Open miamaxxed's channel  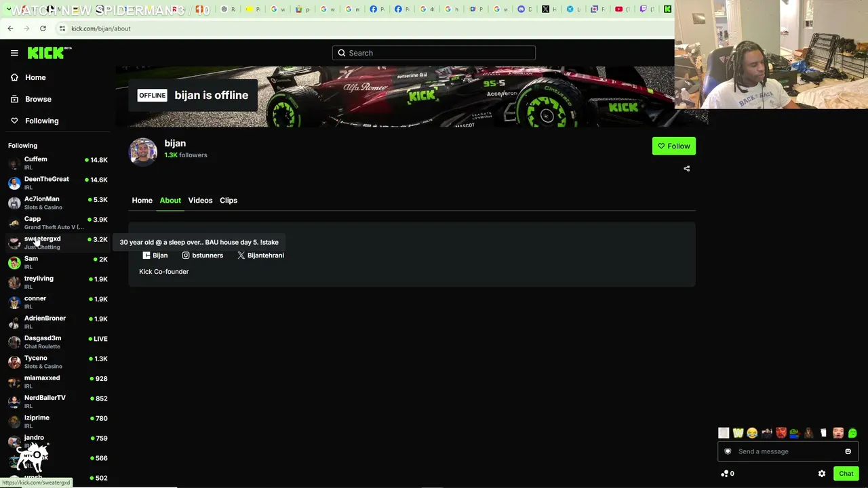(58, 382)
